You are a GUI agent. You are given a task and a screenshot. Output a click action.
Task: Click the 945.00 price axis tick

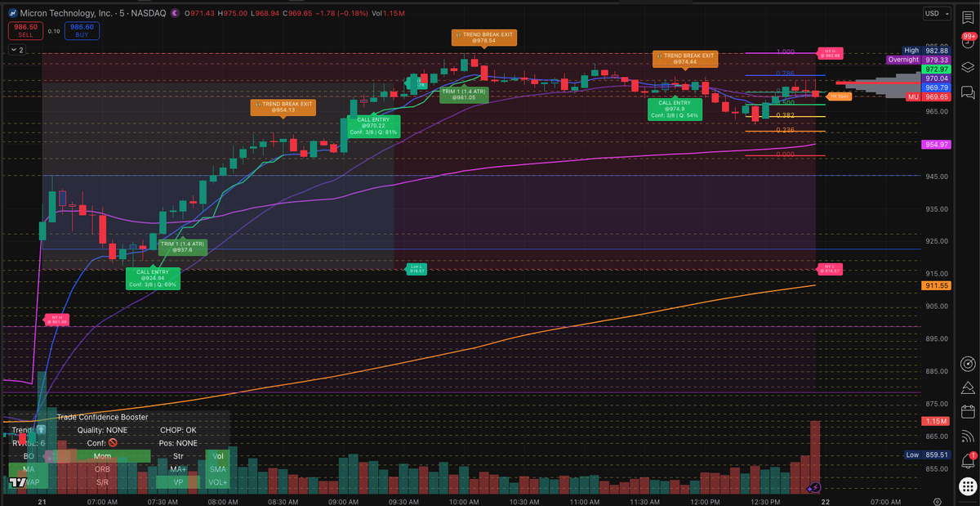pos(936,176)
